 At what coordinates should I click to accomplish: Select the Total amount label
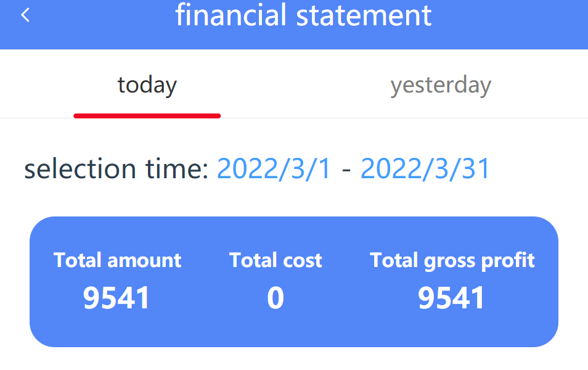click(x=117, y=260)
